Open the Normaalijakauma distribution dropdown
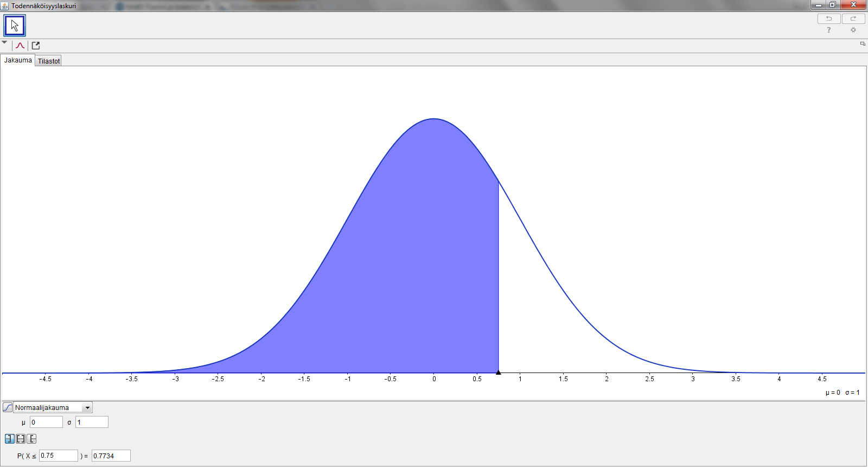 click(x=53, y=407)
